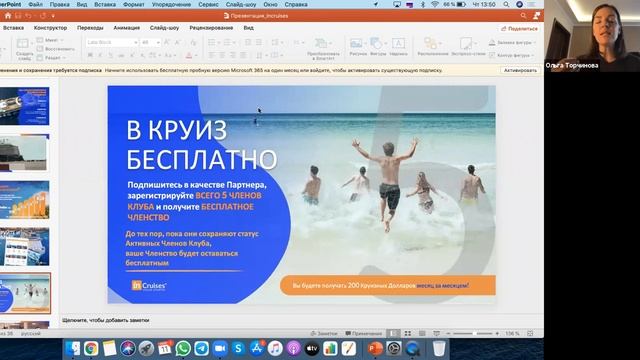Open Telegram from the Dock
Screen dimensions: 640x360
pos(202,349)
